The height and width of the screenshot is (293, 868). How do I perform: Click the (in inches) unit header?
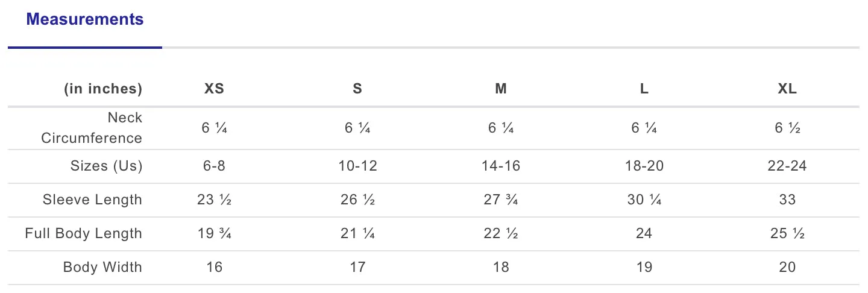[103, 89]
